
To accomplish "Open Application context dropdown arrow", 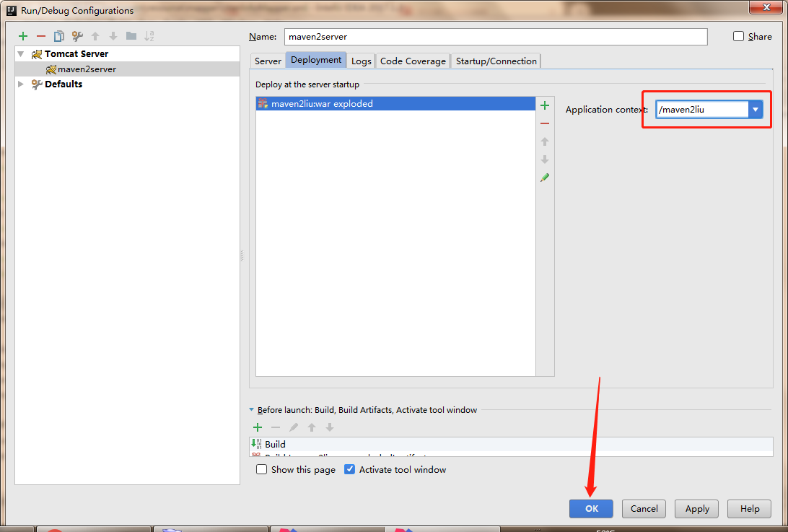I will (x=756, y=110).
